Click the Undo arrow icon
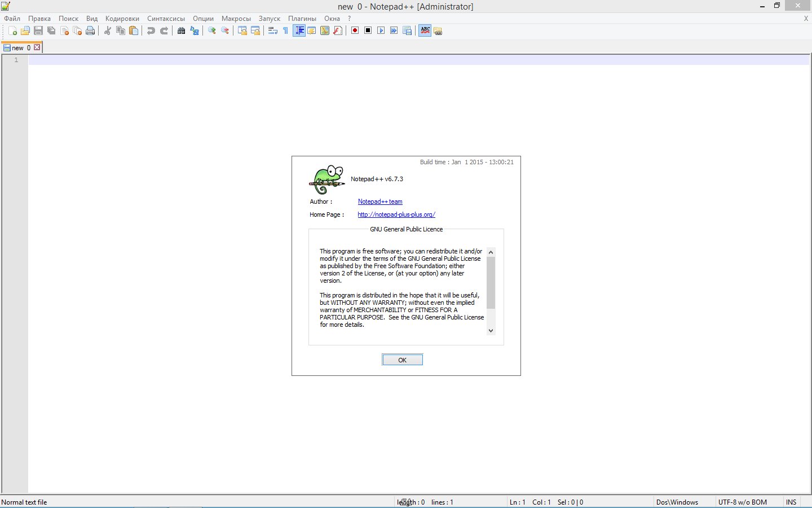This screenshot has height=508, width=812. coord(151,30)
